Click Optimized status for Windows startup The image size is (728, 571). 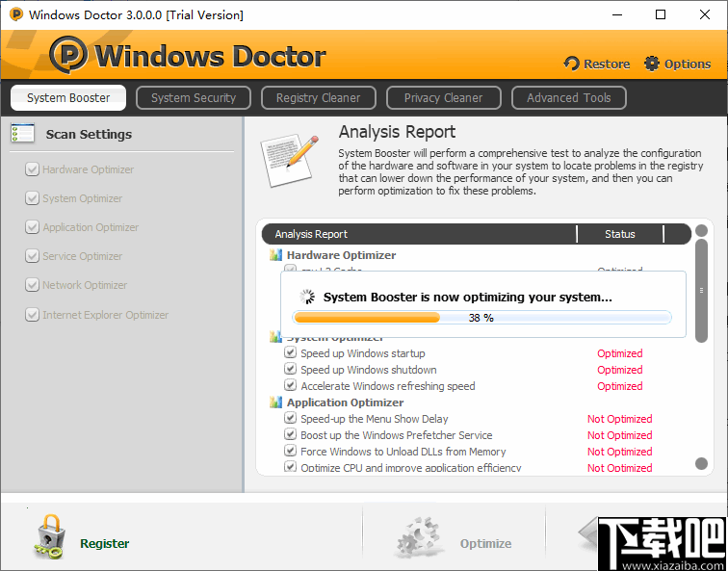[620, 353]
